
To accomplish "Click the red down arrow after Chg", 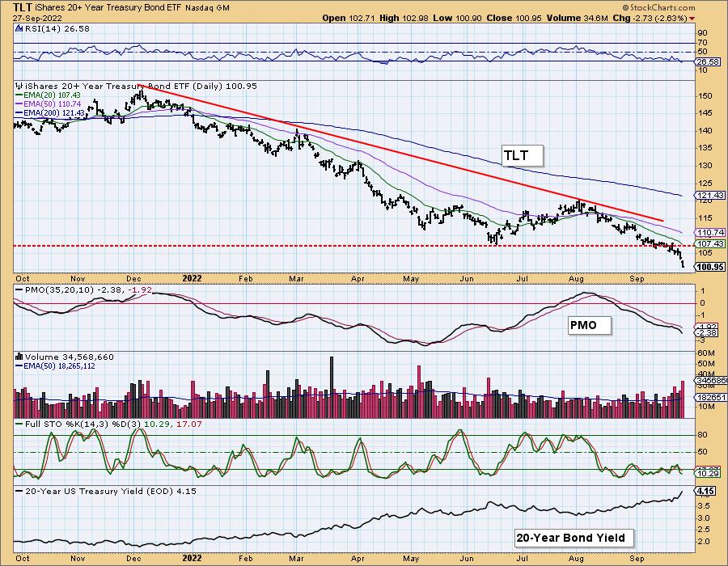I will [692, 19].
